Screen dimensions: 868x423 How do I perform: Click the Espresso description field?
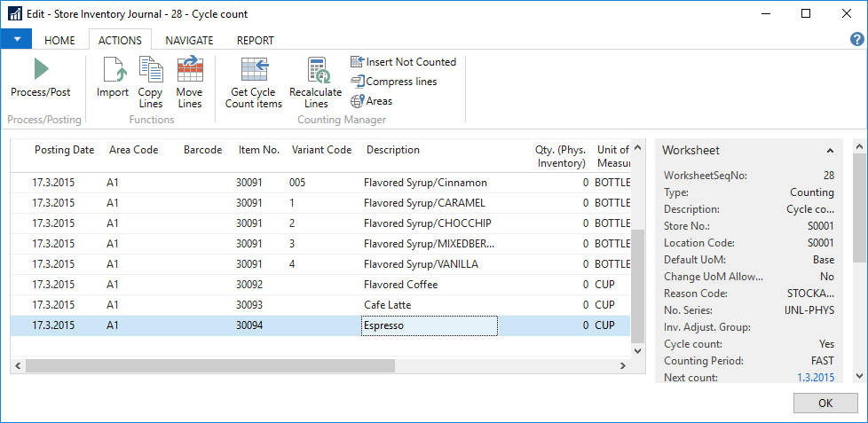pyautogui.click(x=429, y=326)
